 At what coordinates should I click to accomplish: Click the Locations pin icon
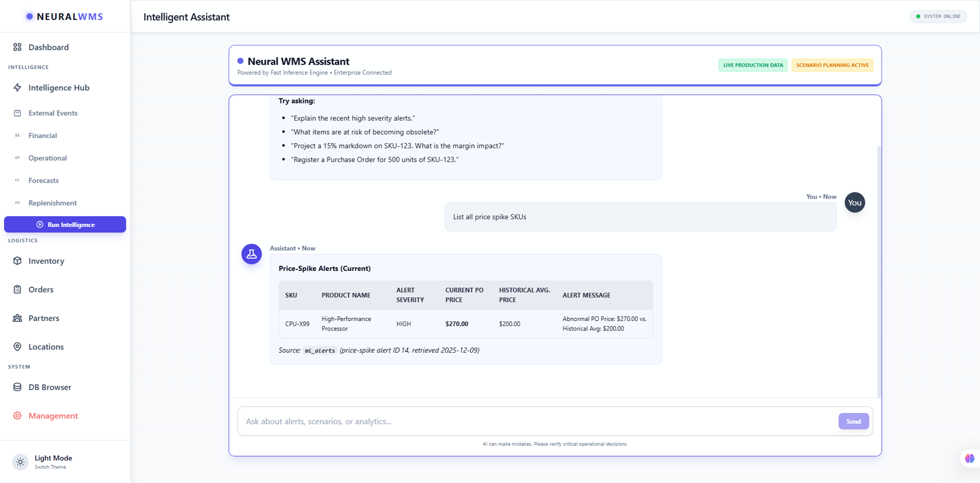coord(17,347)
